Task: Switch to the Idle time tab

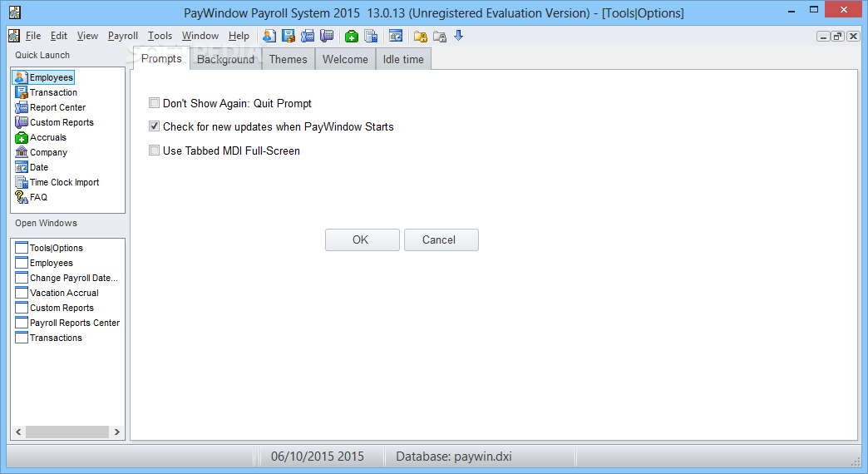Action: [403, 59]
